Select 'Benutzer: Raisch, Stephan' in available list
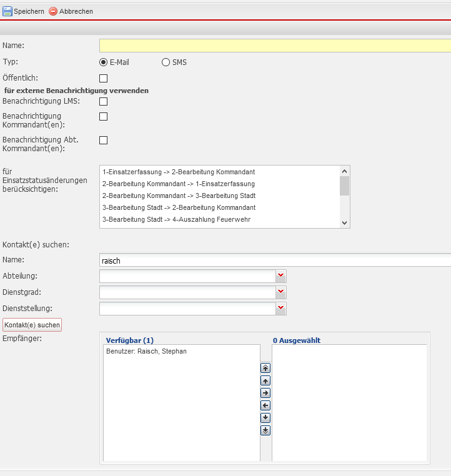The width and height of the screenshot is (451, 476). (x=147, y=352)
